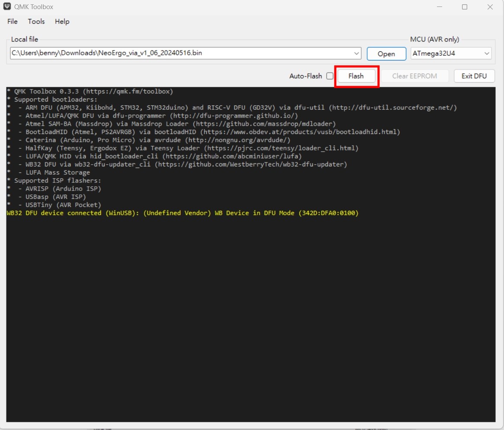Expand the Local file path dropdown arrow
The width and height of the screenshot is (504, 430).
(356, 53)
